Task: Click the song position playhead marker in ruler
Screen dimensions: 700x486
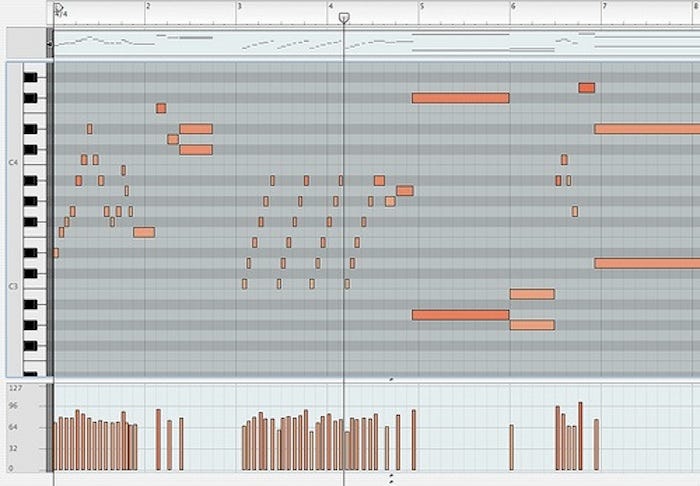Action: pyautogui.click(x=344, y=18)
